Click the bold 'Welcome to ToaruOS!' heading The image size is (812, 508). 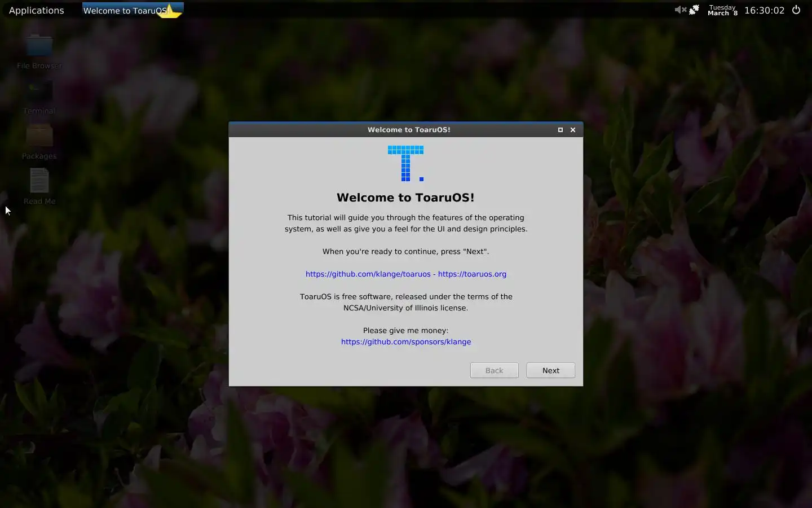click(x=405, y=198)
